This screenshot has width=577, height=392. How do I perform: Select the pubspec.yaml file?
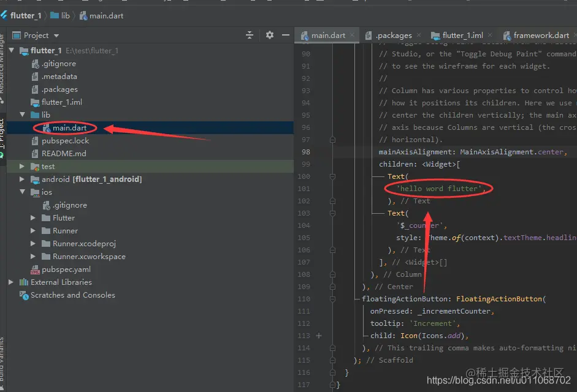pyautogui.click(x=61, y=269)
